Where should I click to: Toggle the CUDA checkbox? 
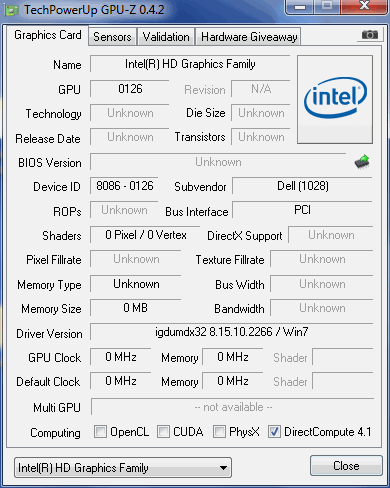click(163, 432)
